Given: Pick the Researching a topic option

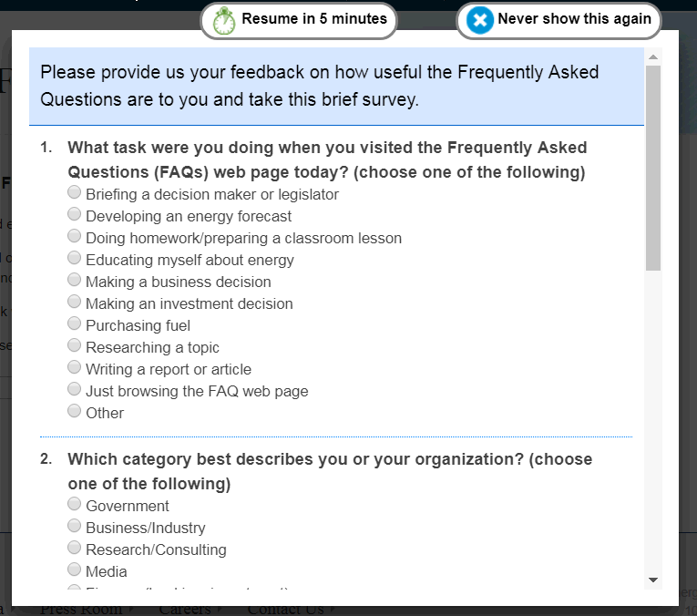Looking at the screenshot, I should [75, 346].
